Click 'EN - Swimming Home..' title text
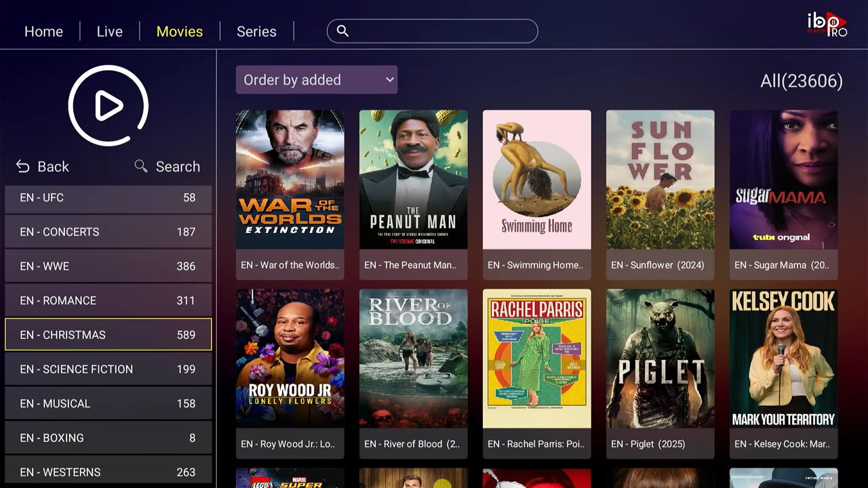868x488 pixels. point(536,265)
